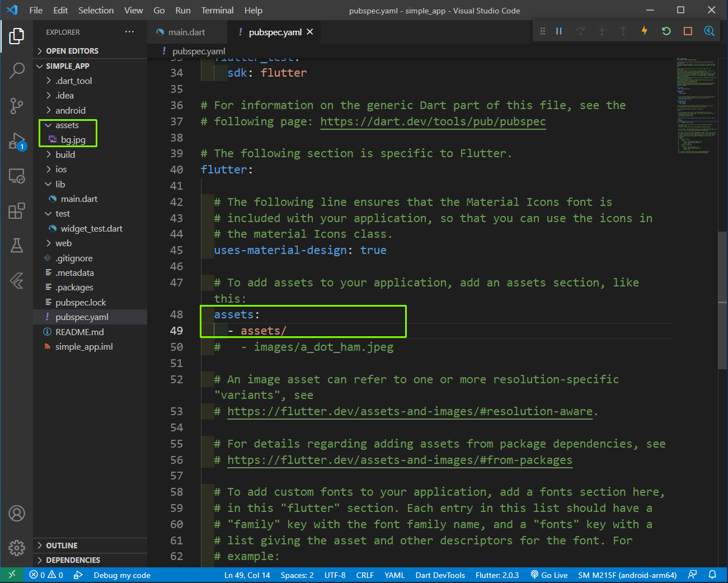Open the Accounts icon
The height and width of the screenshot is (583, 728).
[x=17, y=513]
